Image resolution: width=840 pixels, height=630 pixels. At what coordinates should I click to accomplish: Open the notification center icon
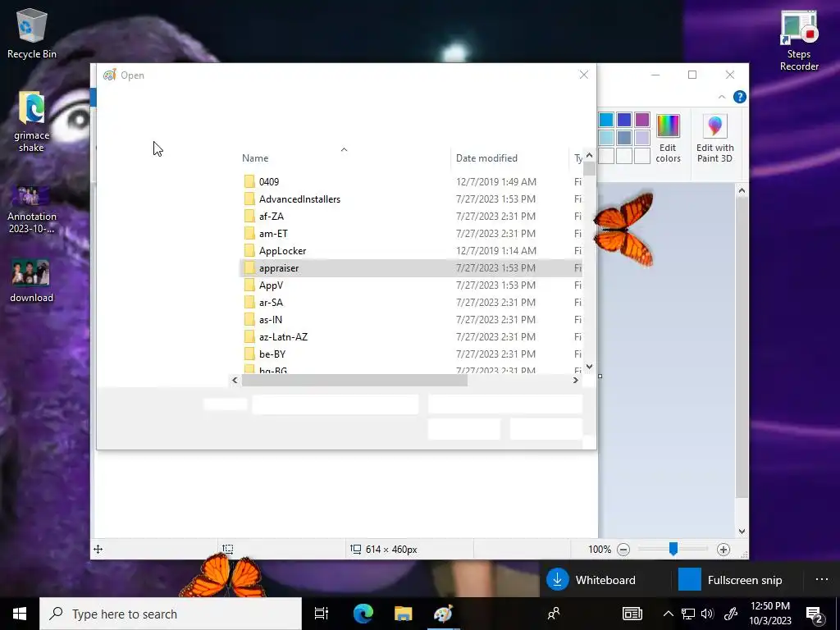pyautogui.click(x=815, y=614)
